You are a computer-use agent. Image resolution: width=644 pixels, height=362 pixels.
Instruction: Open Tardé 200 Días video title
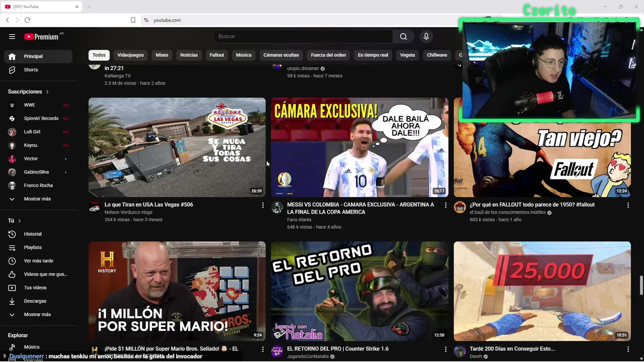pos(512,349)
